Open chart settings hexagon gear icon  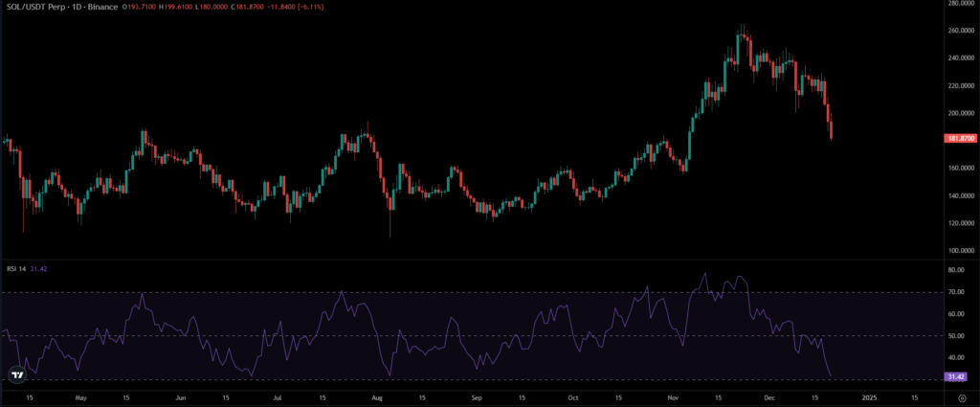(961, 397)
